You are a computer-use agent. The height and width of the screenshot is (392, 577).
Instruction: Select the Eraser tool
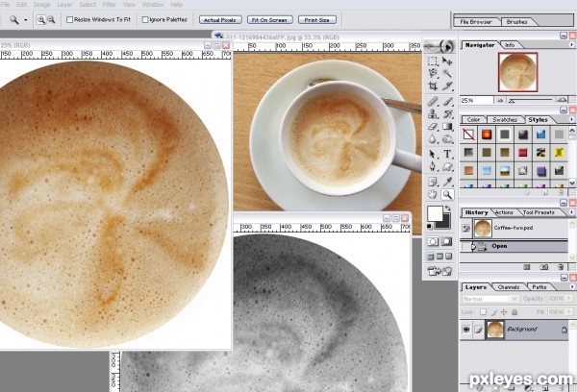click(x=433, y=127)
